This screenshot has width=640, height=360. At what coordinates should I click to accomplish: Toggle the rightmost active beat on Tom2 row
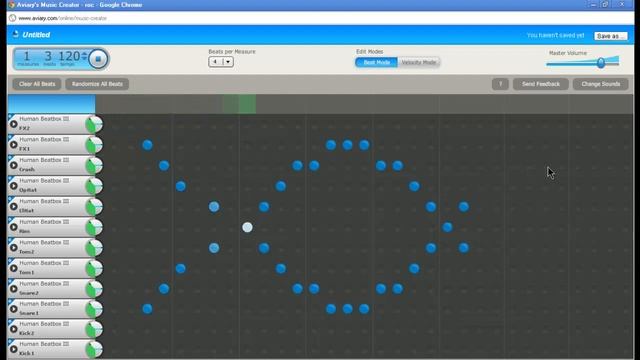(x=464, y=248)
